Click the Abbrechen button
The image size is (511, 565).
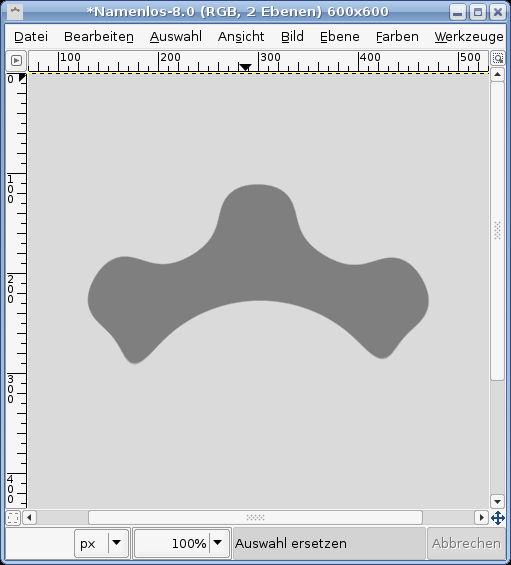pyautogui.click(x=466, y=543)
